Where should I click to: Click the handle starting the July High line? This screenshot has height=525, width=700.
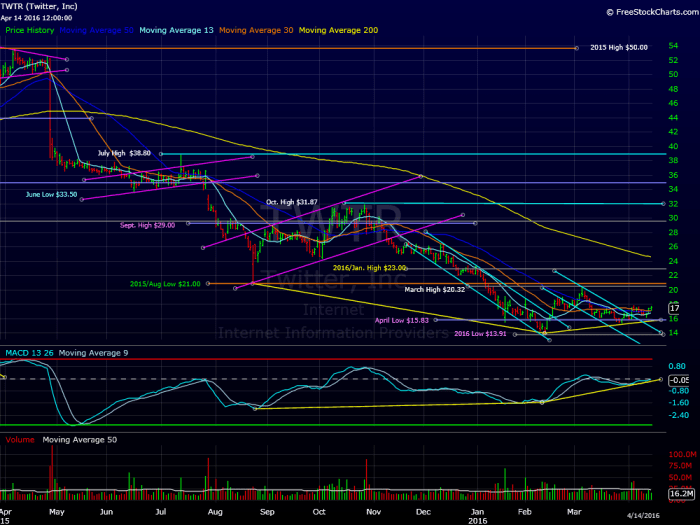pos(161,154)
